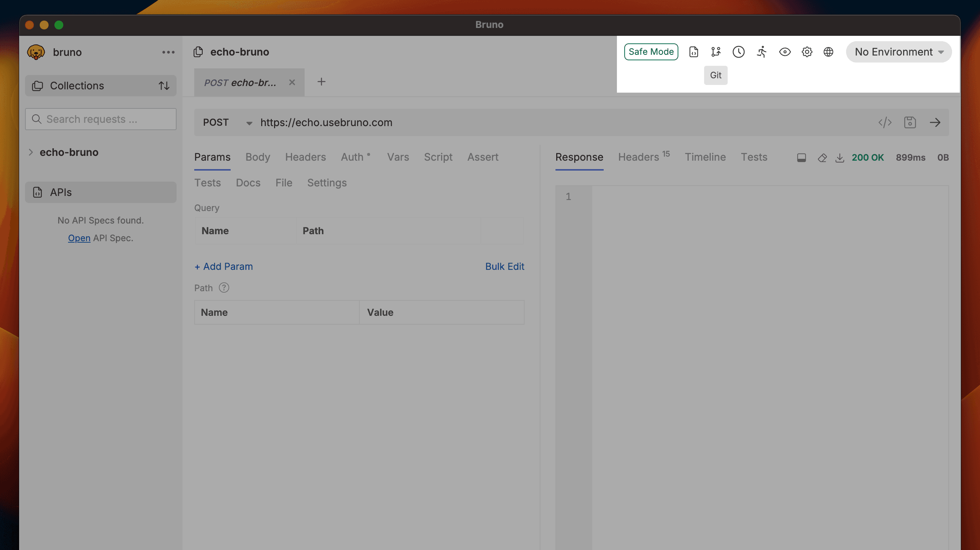Send the request with the arrow icon
The width and height of the screenshot is (980, 550).
pos(935,122)
